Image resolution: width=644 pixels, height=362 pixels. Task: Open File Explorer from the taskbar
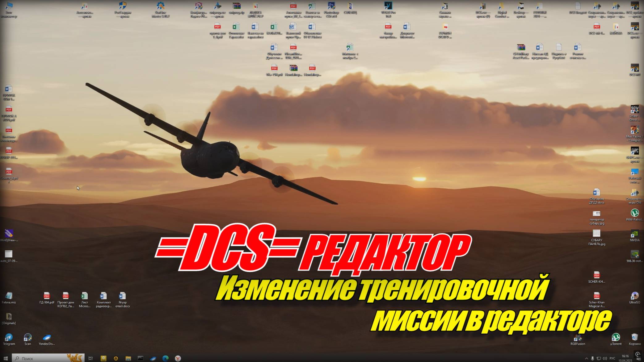pos(128,358)
